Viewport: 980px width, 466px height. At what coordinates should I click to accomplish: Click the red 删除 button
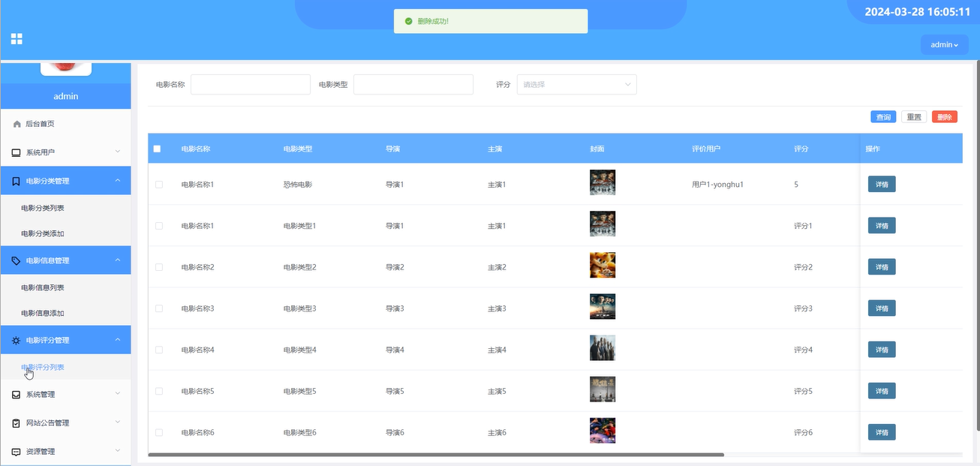pyautogui.click(x=945, y=117)
